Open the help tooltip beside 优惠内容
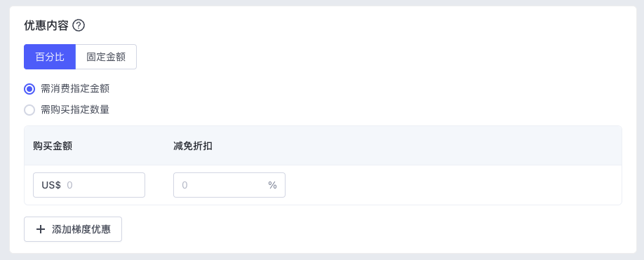 point(79,25)
